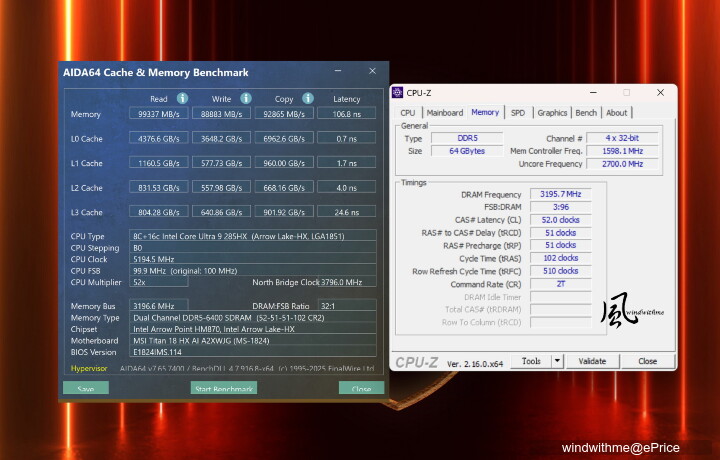Viewport: 720px width, 460px height.
Task: Click the 64 GBytes Size value in CPU-Z
Action: (467, 151)
